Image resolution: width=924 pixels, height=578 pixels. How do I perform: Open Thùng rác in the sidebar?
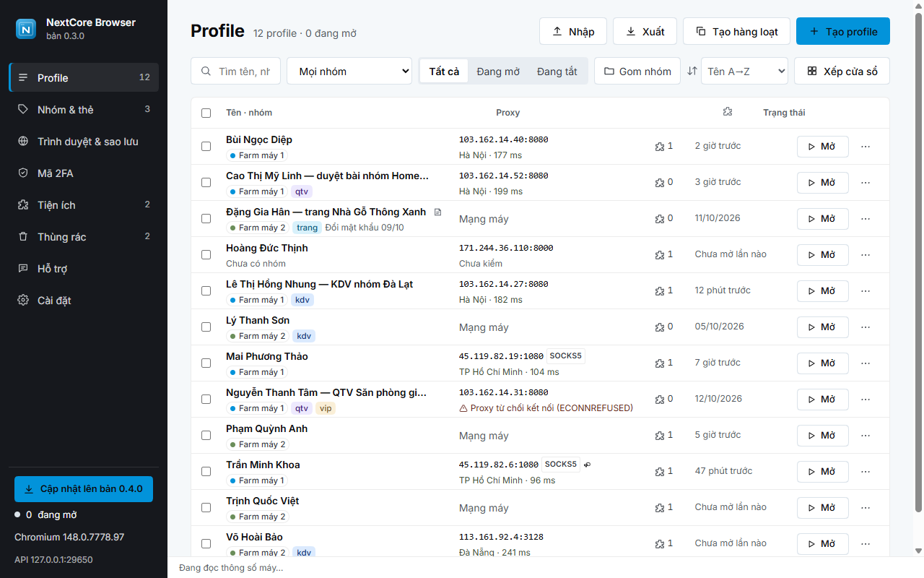[84, 236]
